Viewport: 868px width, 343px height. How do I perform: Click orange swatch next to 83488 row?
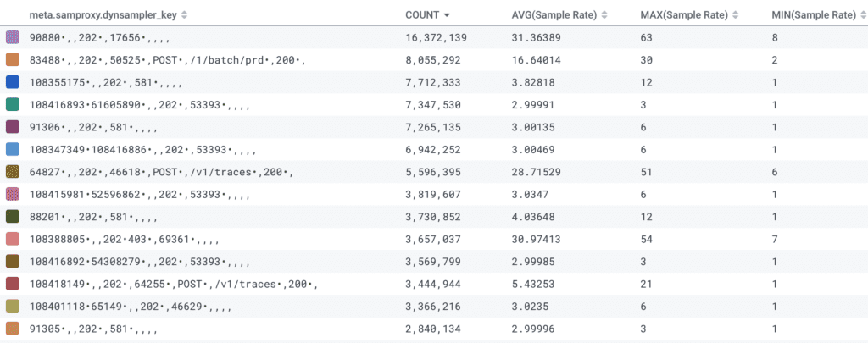coord(13,60)
